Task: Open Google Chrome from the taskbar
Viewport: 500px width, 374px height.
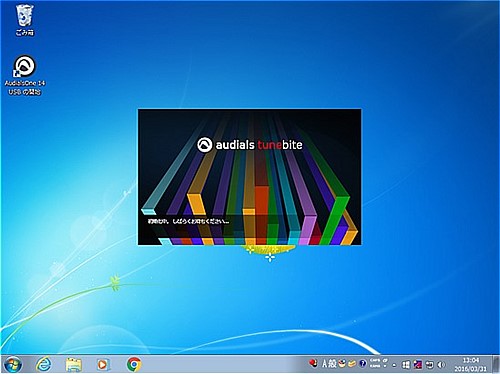Action: pos(134,365)
